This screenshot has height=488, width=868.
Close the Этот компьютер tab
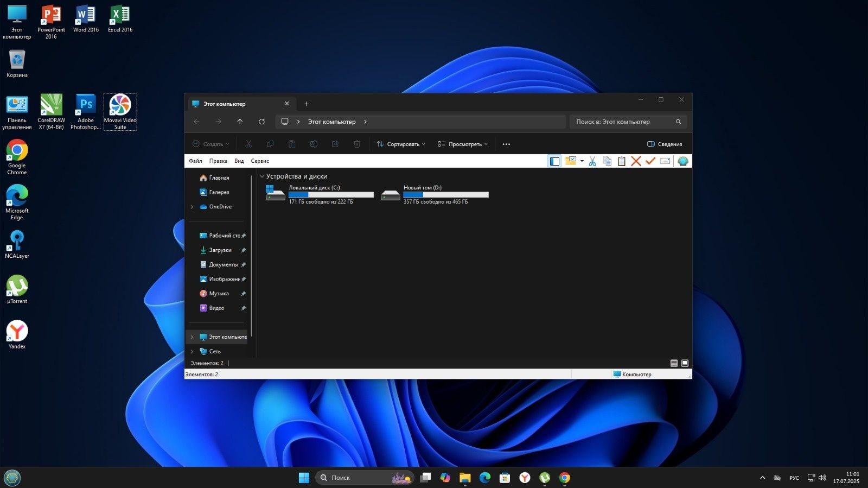[x=287, y=104]
